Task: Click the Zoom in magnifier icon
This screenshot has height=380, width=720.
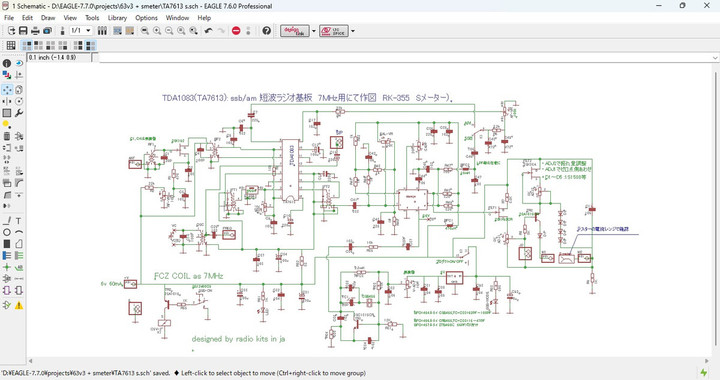Action: tap(157, 31)
